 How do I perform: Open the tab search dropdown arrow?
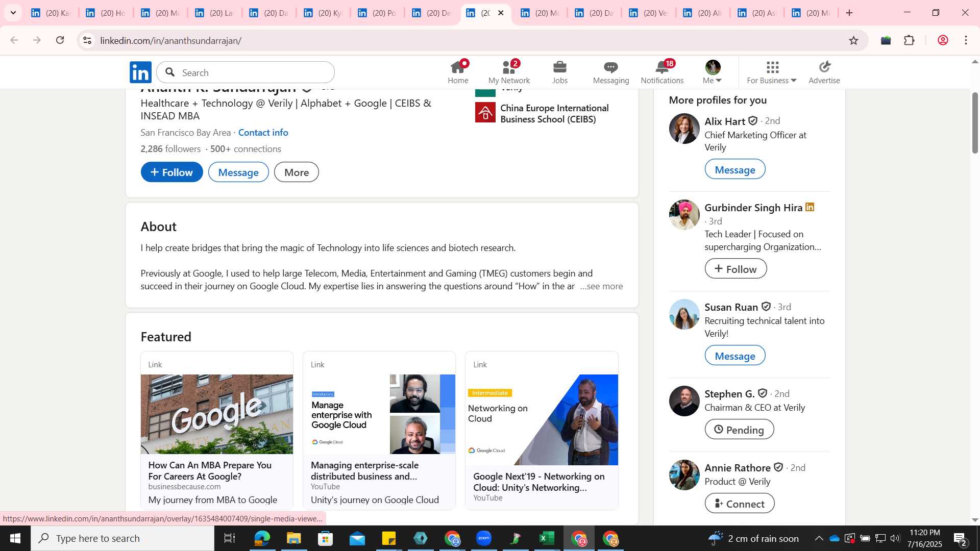(13, 13)
